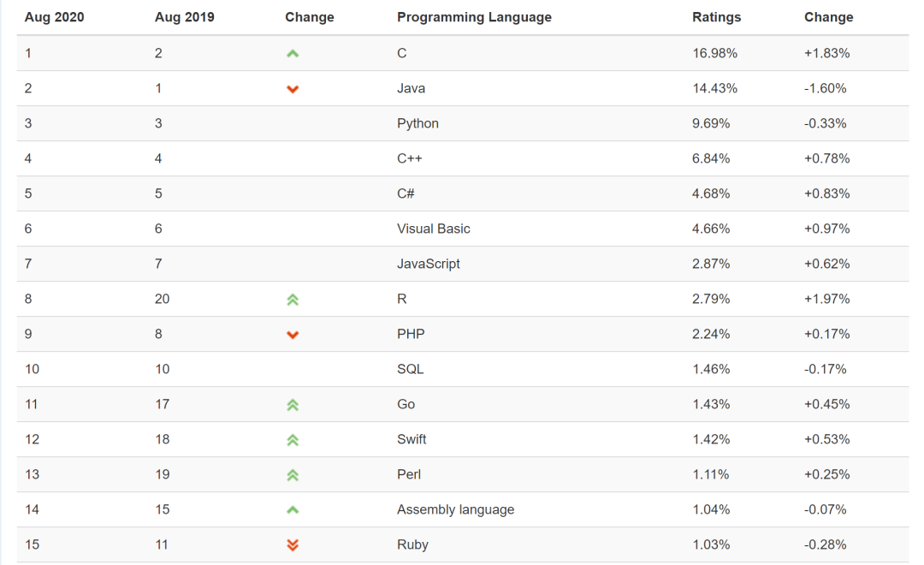Select the Python language name
This screenshot has height=565, width=924.
pyautogui.click(x=418, y=123)
